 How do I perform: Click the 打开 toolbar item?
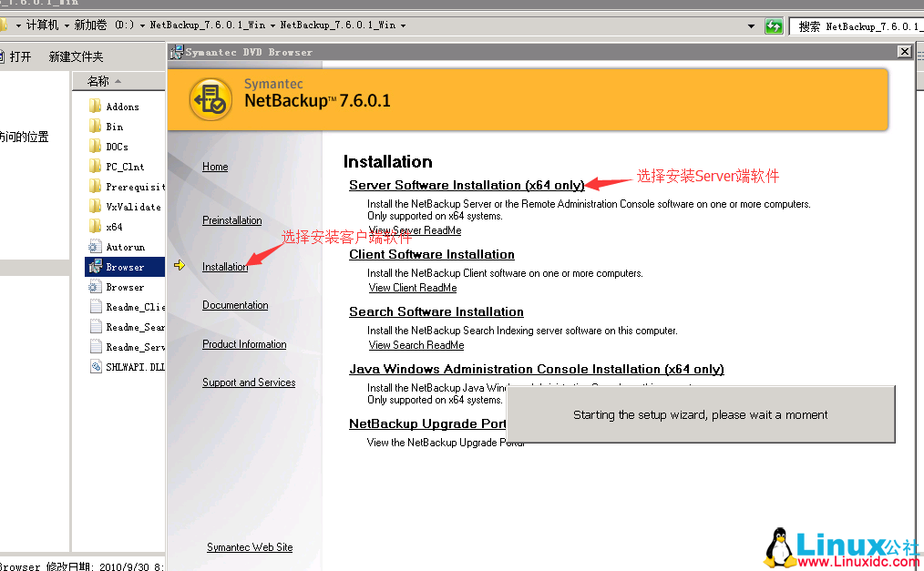tap(20, 56)
